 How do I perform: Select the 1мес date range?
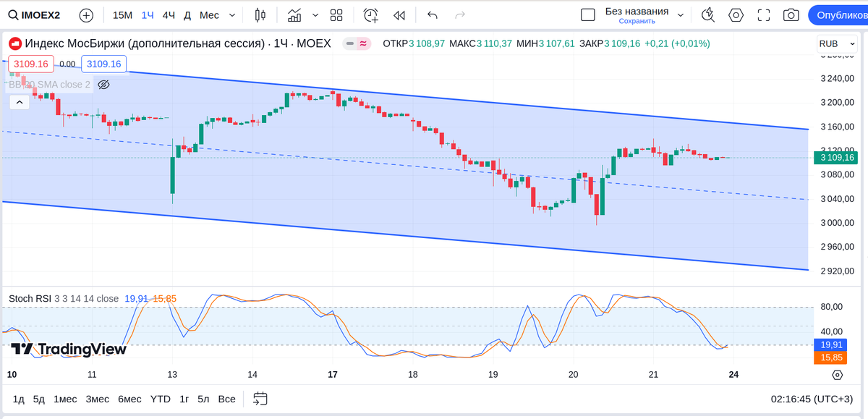click(x=64, y=399)
